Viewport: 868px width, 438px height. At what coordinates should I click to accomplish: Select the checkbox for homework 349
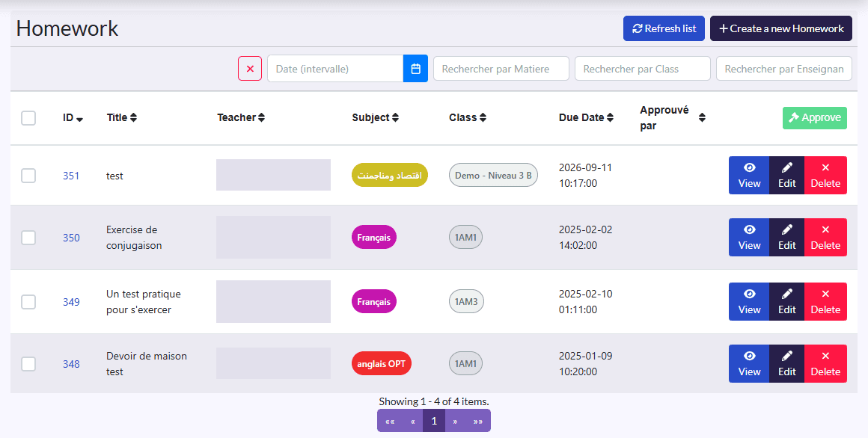coord(28,301)
